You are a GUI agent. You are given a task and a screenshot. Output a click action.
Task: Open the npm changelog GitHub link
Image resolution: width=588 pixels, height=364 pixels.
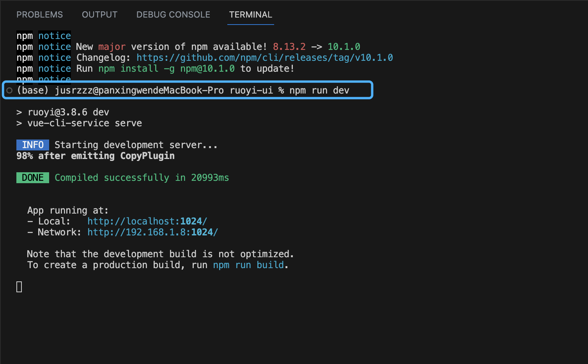pos(264,58)
